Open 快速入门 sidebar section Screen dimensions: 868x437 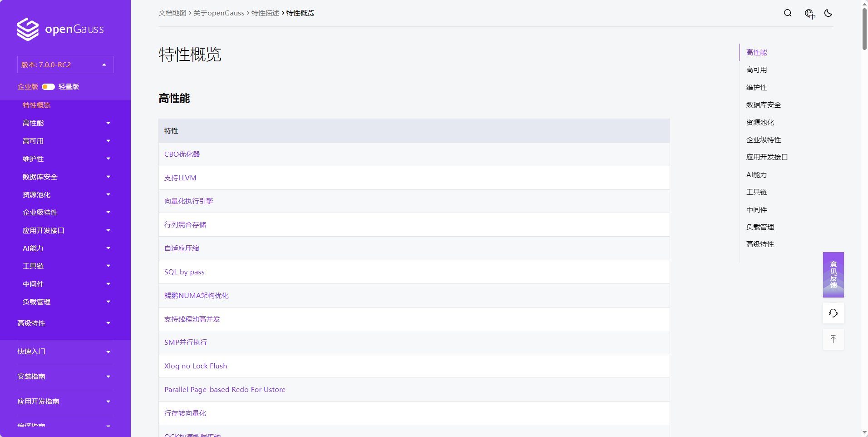31,352
